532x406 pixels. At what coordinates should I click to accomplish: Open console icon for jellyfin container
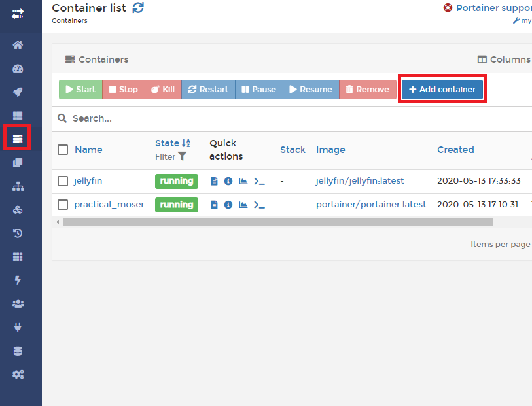point(259,182)
